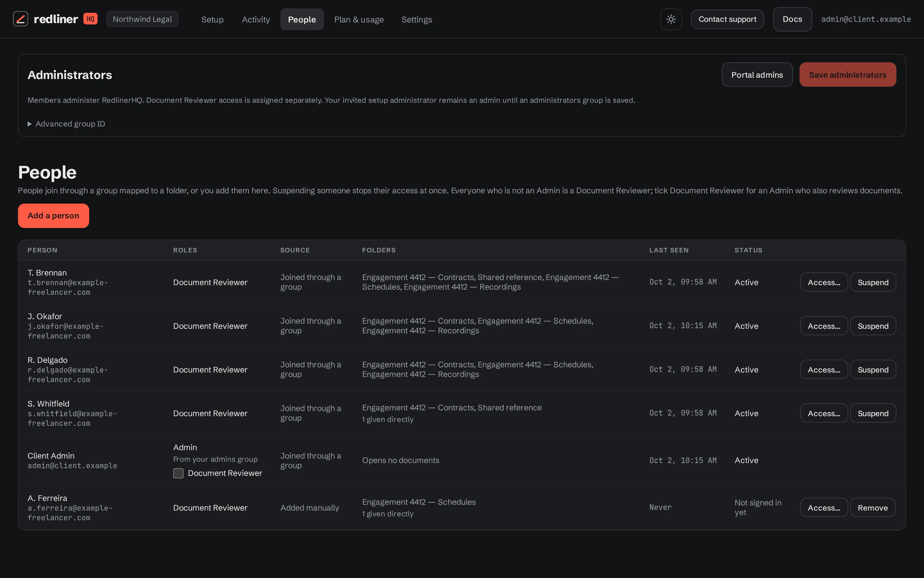Open Access for T. Brennan
Viewport: 924px width, 578px height.
click(824, 282)
